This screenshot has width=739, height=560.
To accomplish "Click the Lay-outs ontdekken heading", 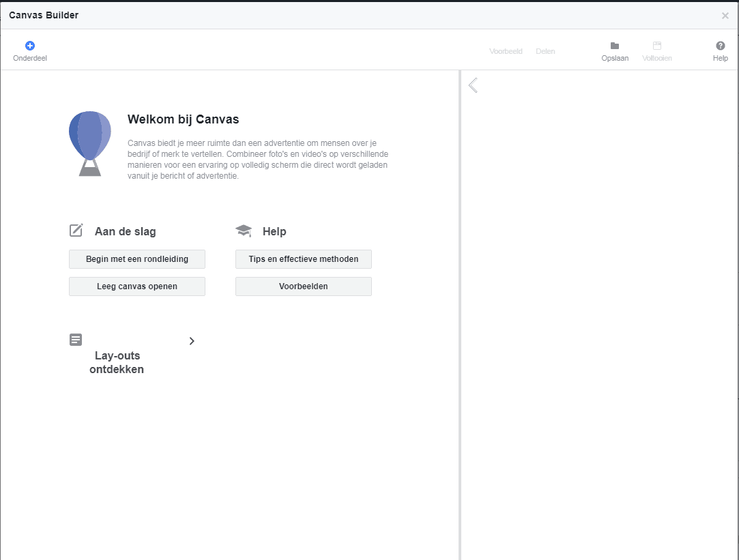I will [x=117, y=362].
